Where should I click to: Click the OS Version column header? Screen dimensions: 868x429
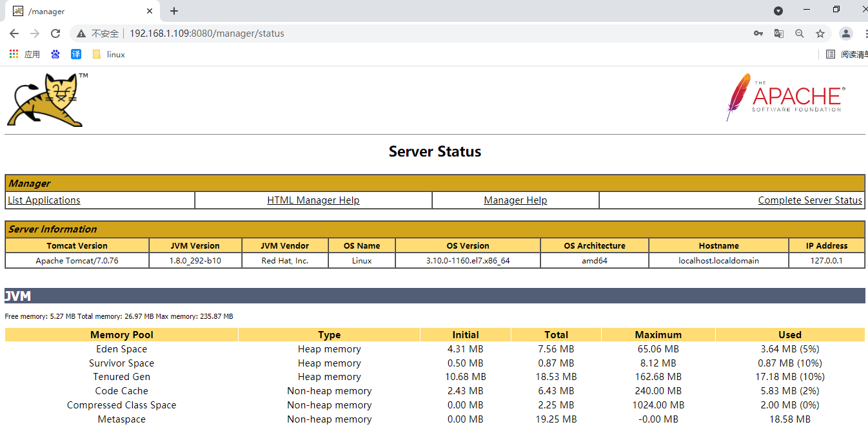point(468,246)
